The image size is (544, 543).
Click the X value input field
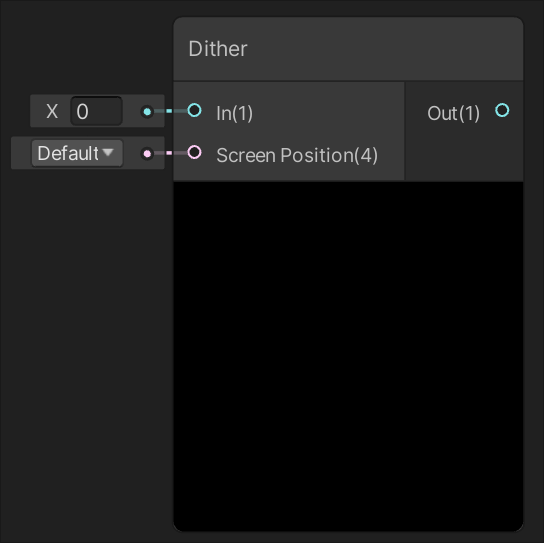click(x=96, y=111)
